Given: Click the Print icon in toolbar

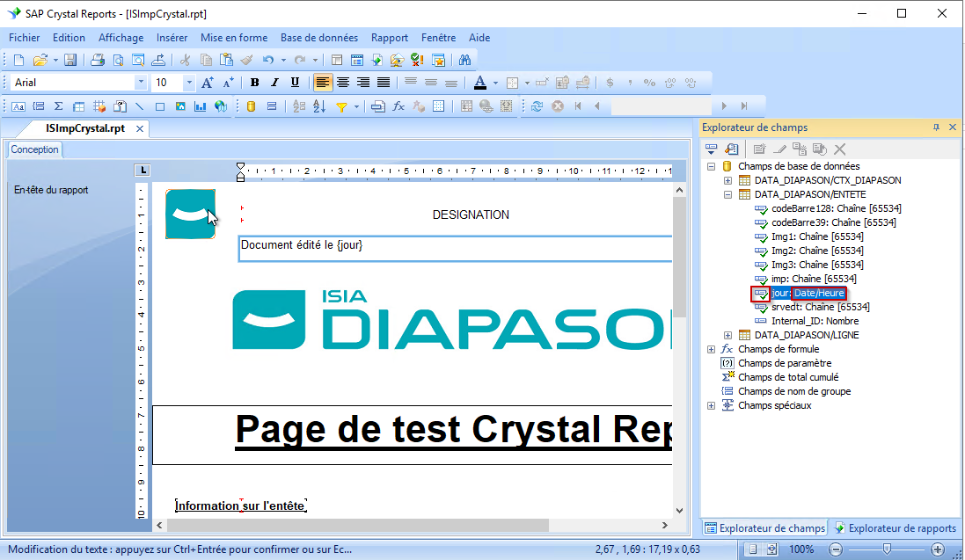Looking at the screenshot, I should pos(98,61).
